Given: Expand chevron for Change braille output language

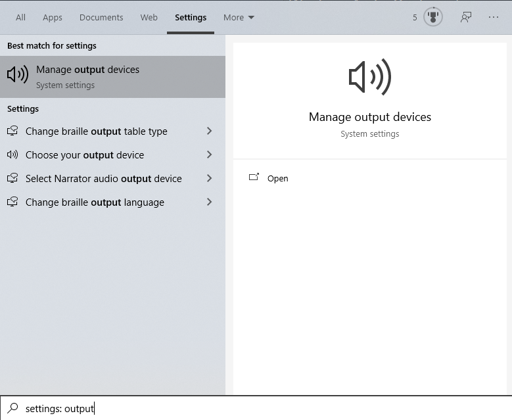Looking at the screenshot, I should pos(209,202).
